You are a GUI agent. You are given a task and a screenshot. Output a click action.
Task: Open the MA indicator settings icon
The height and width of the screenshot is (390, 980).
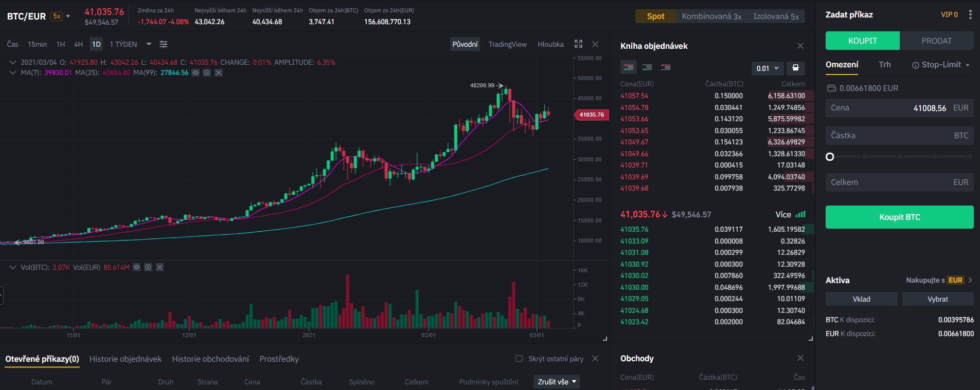(207, 73)
